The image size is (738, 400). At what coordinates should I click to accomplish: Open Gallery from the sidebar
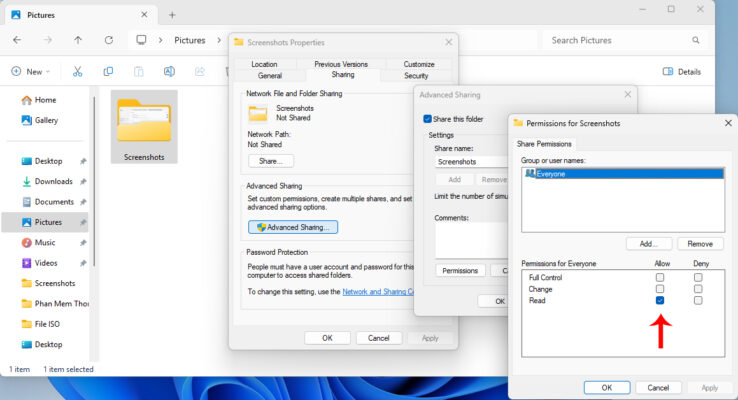coord(46,120)
